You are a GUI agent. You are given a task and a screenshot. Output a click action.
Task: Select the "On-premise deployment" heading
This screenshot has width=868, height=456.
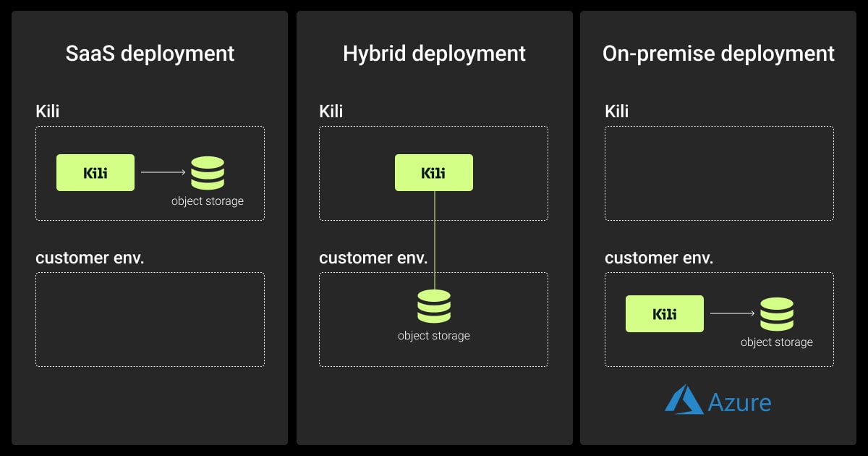click(x=718, y=54)
